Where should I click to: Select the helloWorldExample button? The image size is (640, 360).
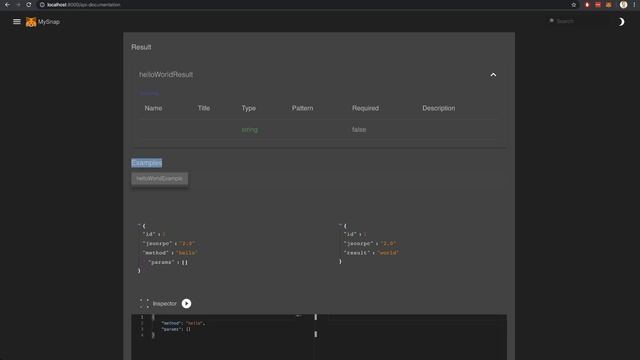tap(160, 179)
